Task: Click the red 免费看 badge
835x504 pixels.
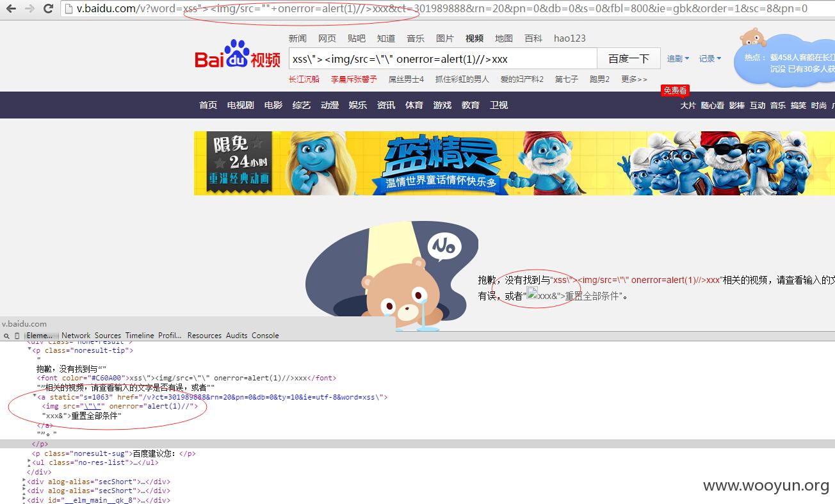Action: (x=675, y=90)
